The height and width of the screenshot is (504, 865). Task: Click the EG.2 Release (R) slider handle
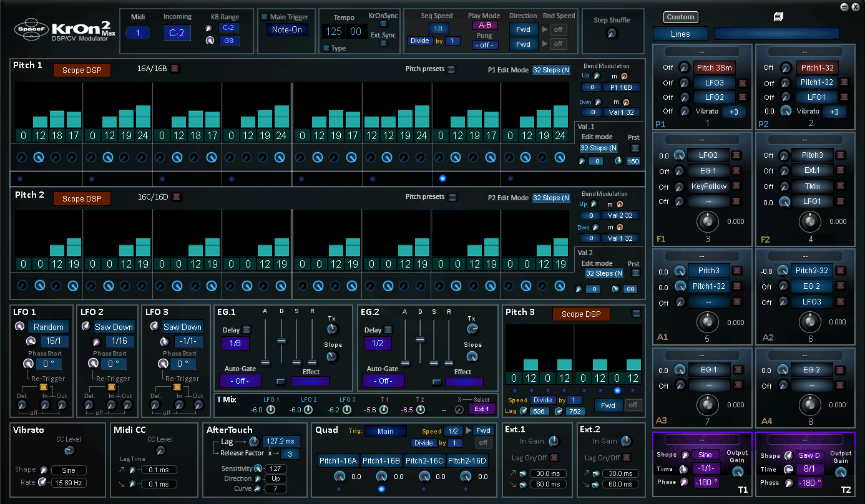449,362
